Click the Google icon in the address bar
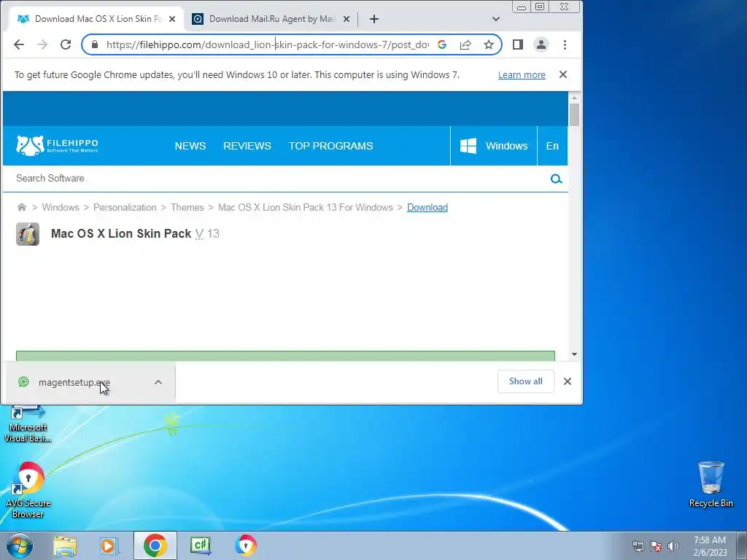 coord(442,44)
